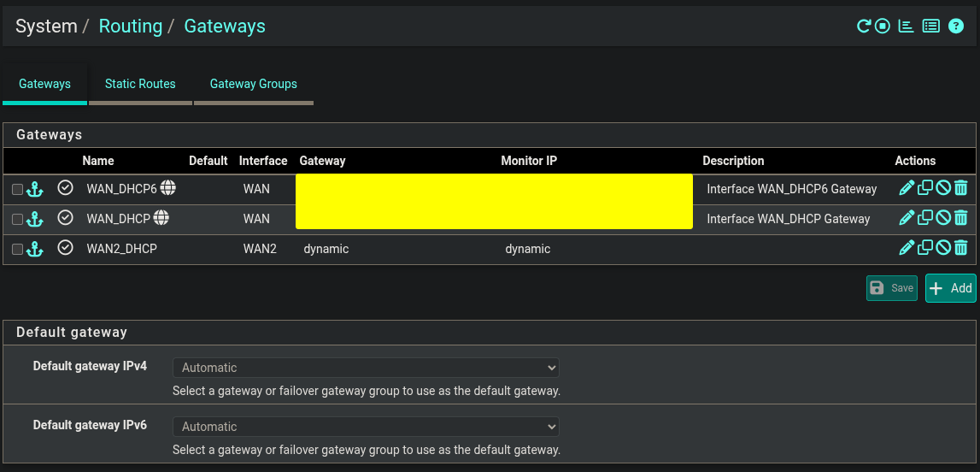980x472 pixels.
Task: Open the Gateway Groups tab
Action: [254, 84]
